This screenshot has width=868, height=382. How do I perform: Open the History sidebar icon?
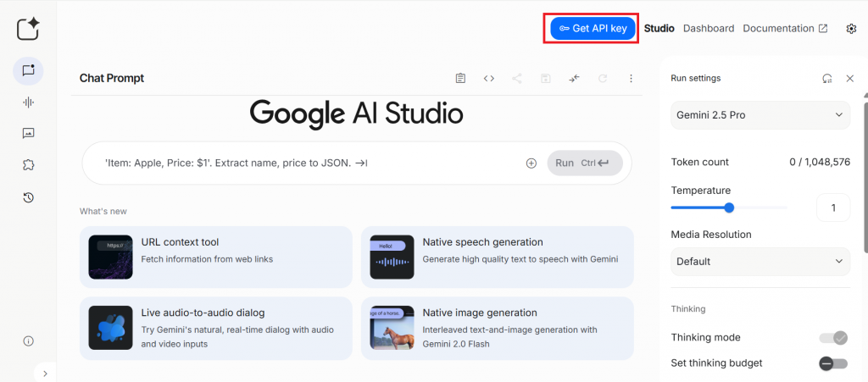click(x=28, y=197)
